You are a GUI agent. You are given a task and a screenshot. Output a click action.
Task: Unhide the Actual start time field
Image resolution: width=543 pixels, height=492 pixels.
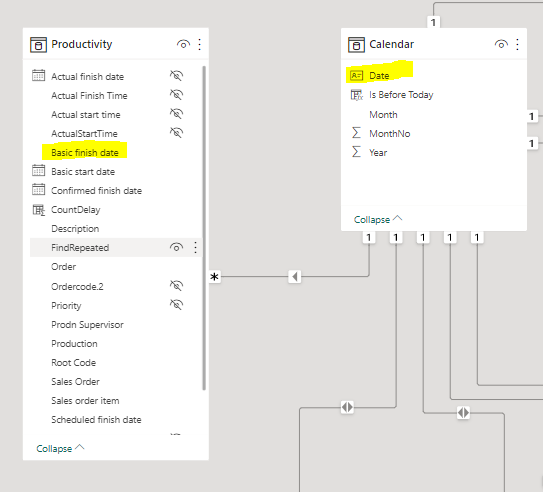pyautogui.click(x=176, y=113)
